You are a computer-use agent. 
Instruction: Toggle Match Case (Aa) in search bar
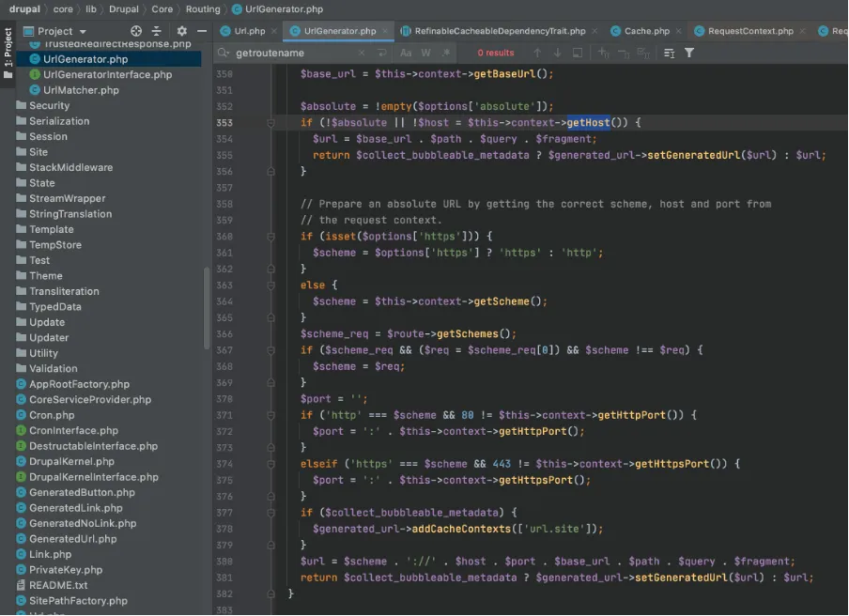(x=406, y=53)
